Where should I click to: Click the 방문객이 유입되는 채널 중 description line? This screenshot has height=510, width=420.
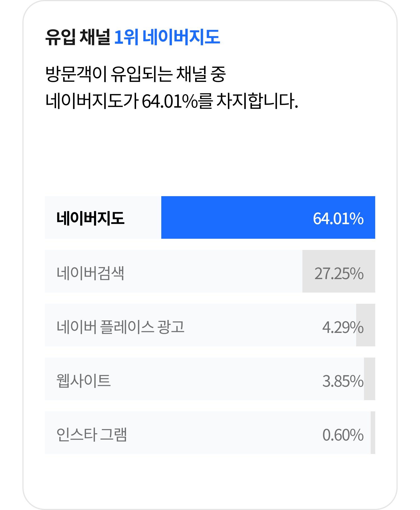click(x=136, y=74)
